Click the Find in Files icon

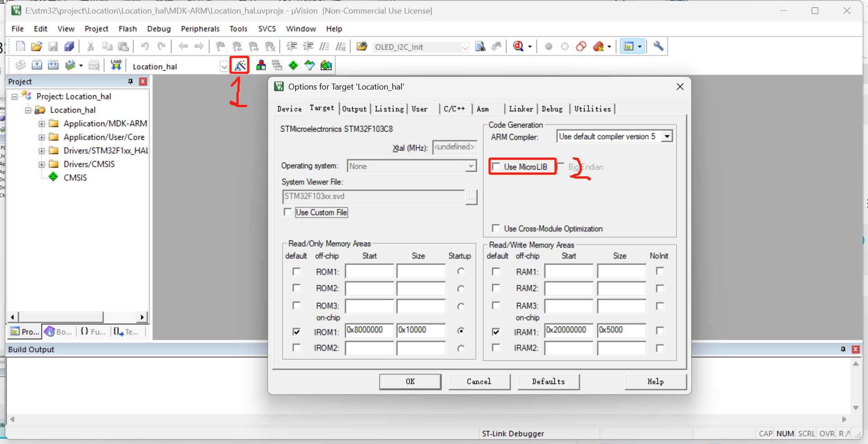coord(481,47)
